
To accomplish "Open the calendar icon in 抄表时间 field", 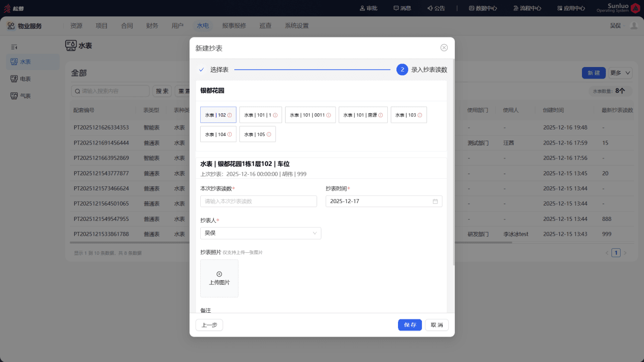I will pos(435,202).
